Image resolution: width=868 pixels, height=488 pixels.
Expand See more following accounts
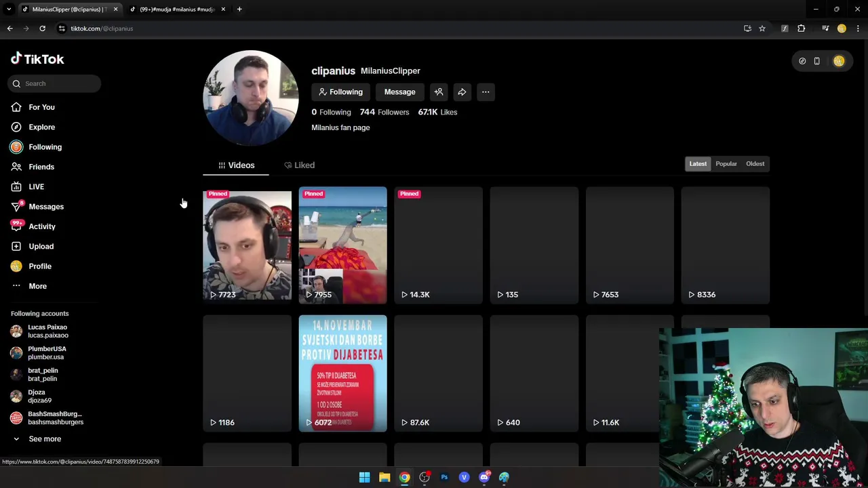click(44, 439)
